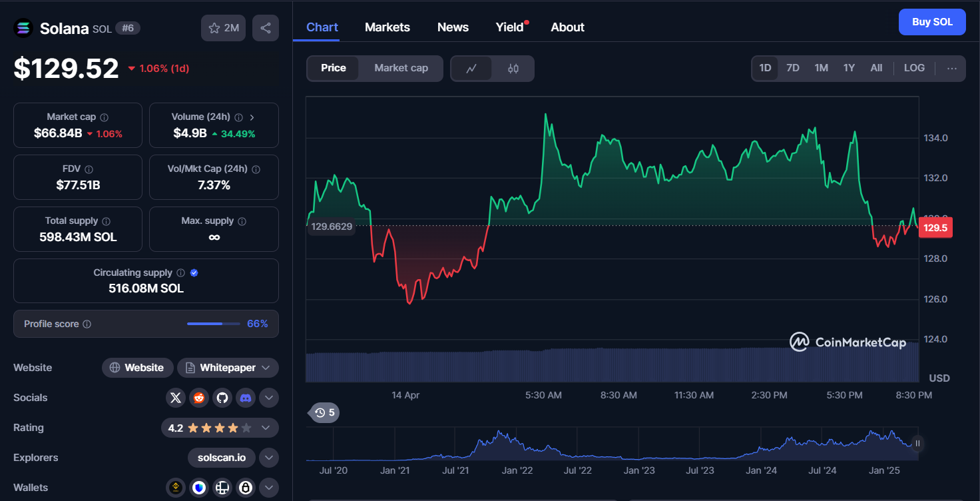The height and width of the screenshot is (501, 980).
Task: Click Total supply info icon
Action: point(107,221)
